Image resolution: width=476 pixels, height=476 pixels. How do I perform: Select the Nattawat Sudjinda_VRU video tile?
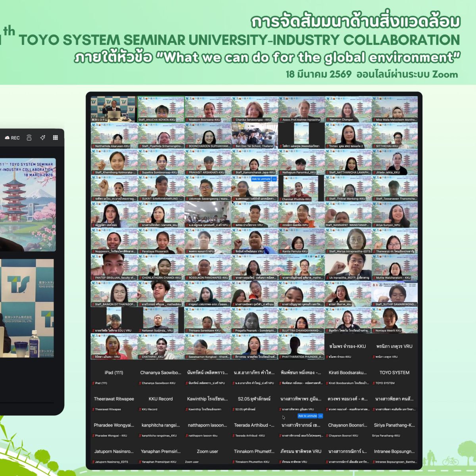point(161,319)
